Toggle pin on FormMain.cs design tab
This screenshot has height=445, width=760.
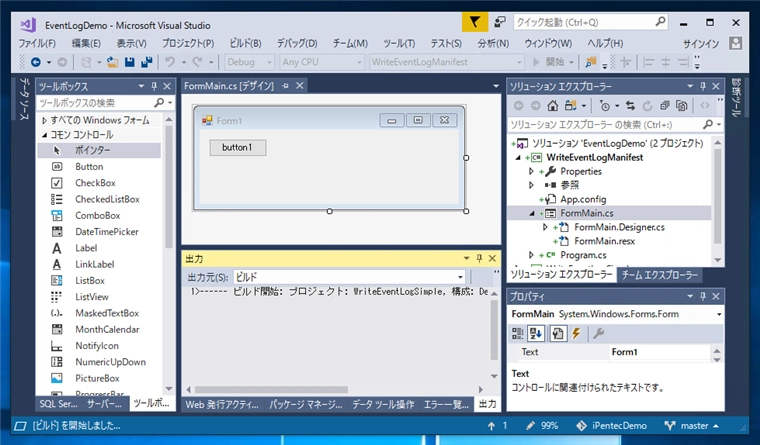[285, 86]
